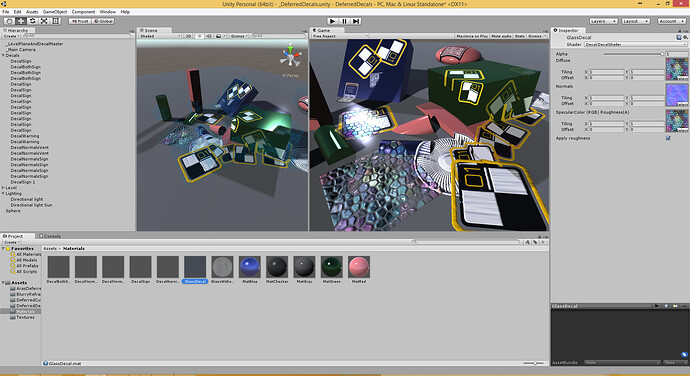
Task: Select the Hand tool in toolbar
Action: 9,21
